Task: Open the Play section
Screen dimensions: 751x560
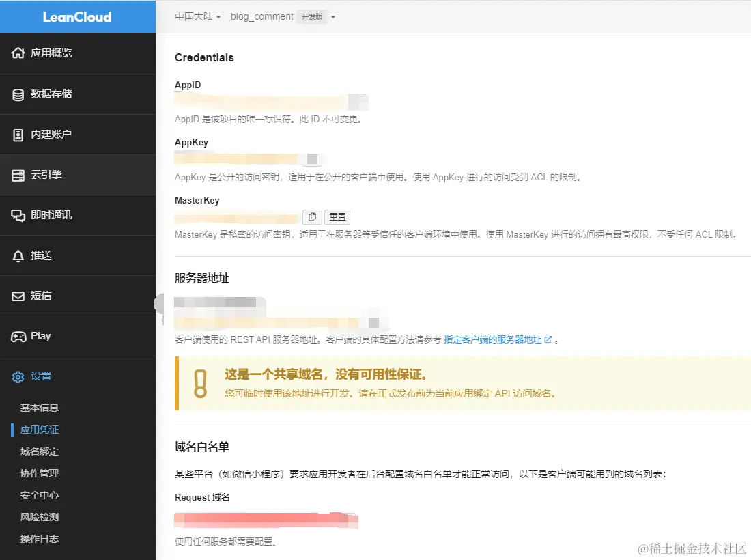Action: click(78, 336)
